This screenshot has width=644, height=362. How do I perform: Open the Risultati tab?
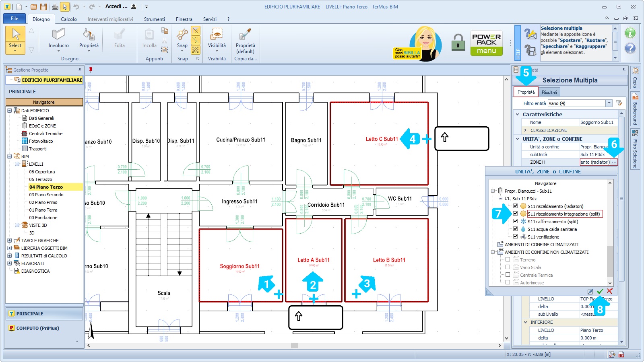pos(549,92)
